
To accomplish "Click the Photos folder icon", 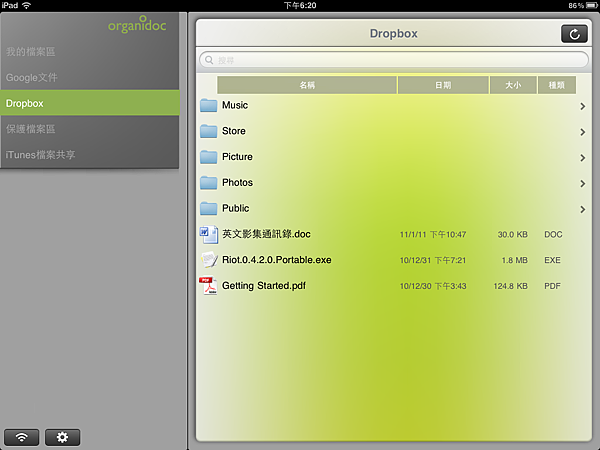I will (x=209, y=183).
